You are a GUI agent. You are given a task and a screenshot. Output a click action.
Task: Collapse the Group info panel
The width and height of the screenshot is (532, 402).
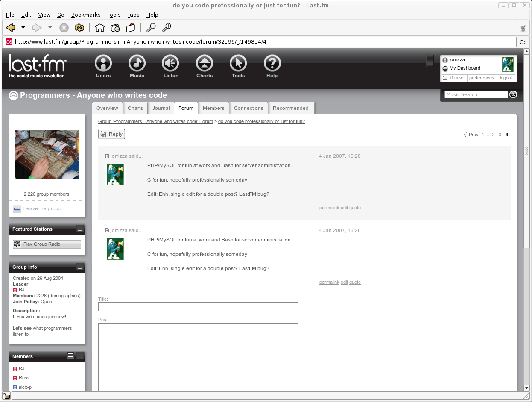tap(80, 267)
